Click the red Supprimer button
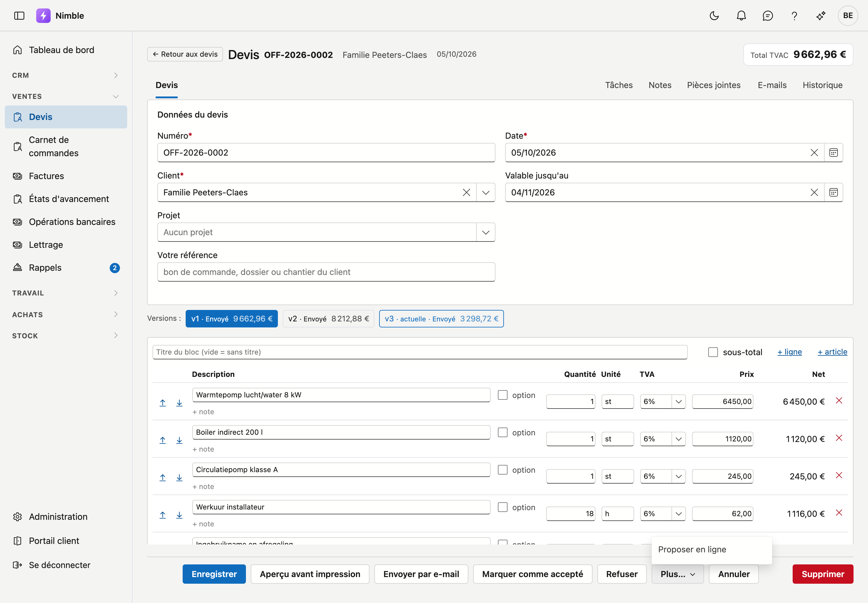Screen dimensions: 868x603 tap(823, 574)
